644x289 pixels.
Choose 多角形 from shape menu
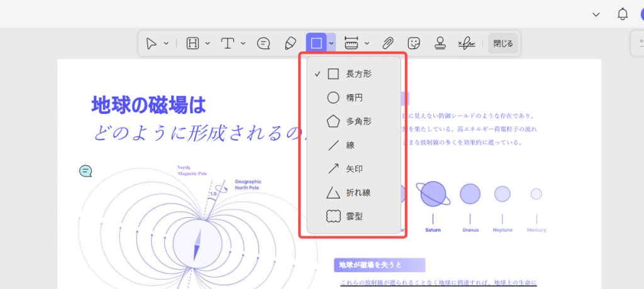pos(353,122)
